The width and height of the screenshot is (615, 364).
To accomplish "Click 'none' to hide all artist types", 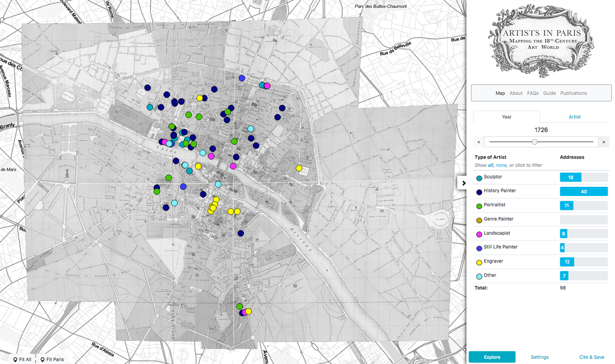I will click(501, 165).
